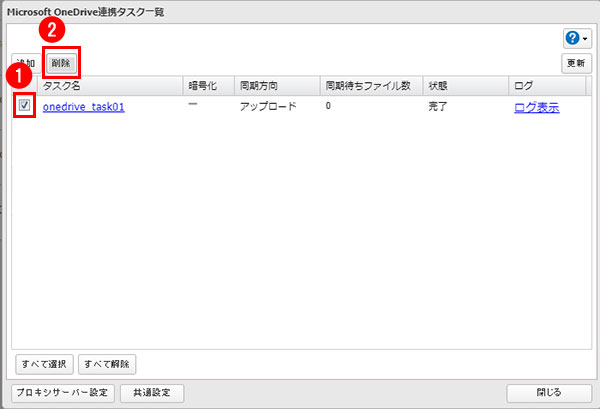Open the 共通設定 common settings
The width and height of the screenshot is (600, 409).
pos(152,393)
